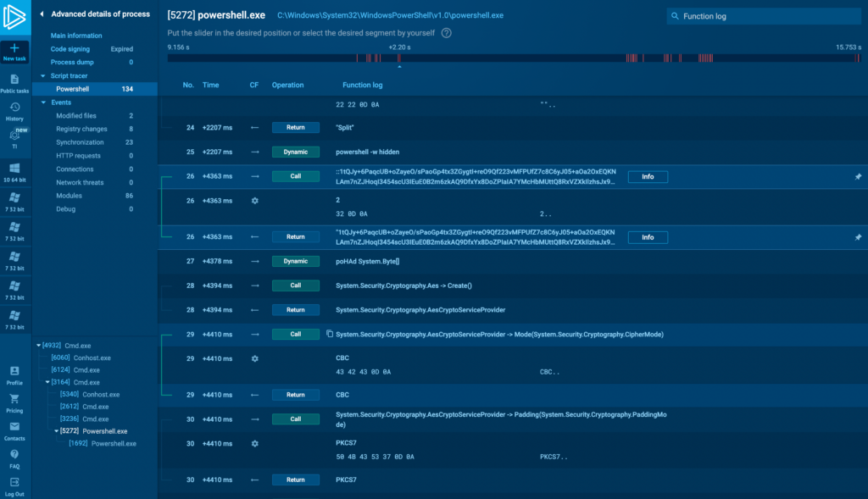
Task: Open the Registry changes events list
Action: tap(81, 129)
